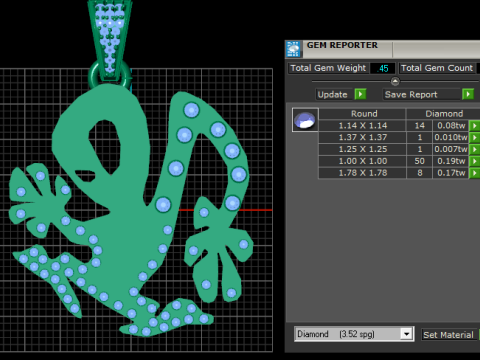Image resolution: width=480 pixels, height=360 pixels.
Task: Click the count cell showing 50
Action: click(x=420, y=161)
